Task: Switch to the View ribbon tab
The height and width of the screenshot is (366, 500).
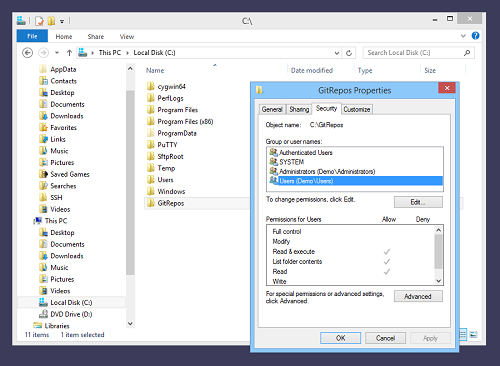Action: 127,36
